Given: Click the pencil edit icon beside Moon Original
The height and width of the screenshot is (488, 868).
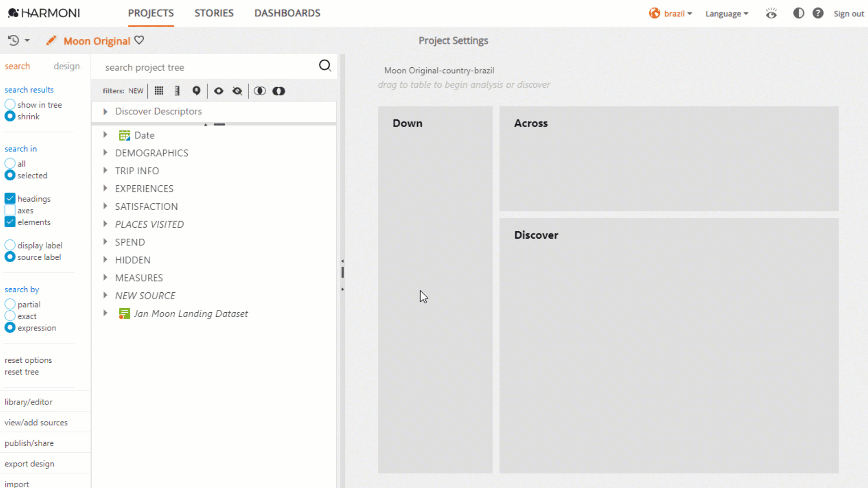Looking at the screenshot, I should point(51,40).
